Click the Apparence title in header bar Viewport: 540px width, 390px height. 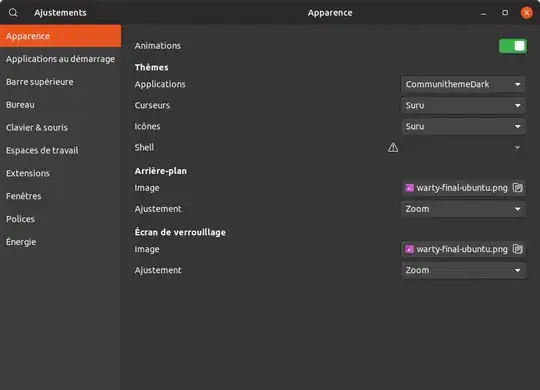coord(330,13)
